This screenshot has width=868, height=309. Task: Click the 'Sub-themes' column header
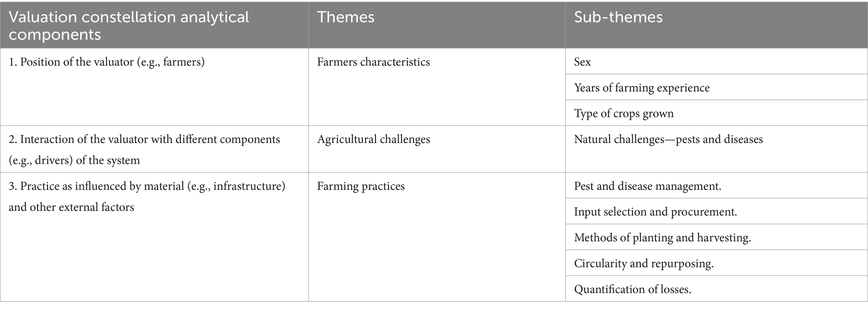pos(618,17)
